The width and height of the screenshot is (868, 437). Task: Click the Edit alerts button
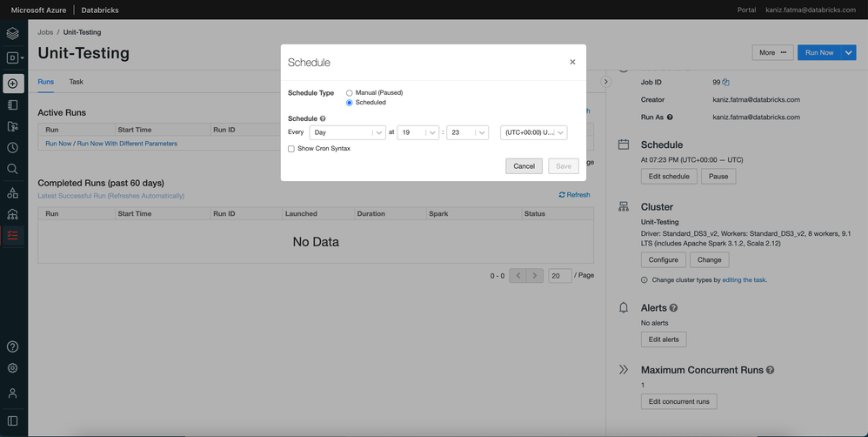(x=663, y=340)
